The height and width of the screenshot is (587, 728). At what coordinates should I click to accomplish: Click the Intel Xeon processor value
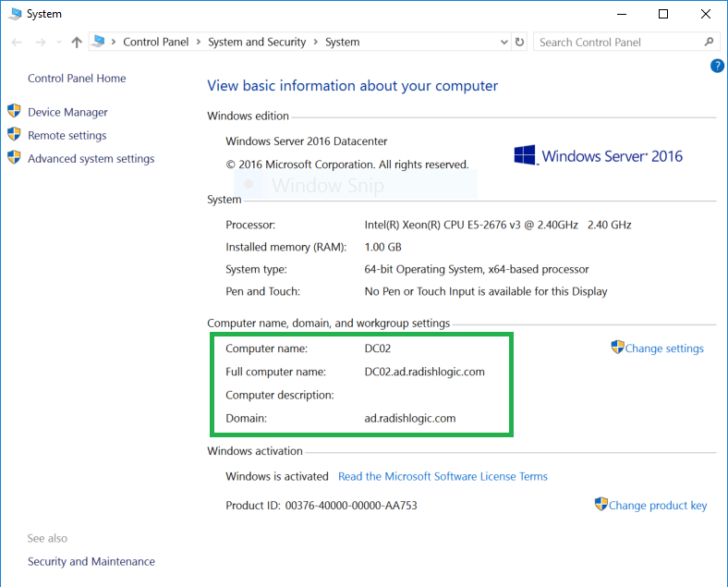pos(498,225)
